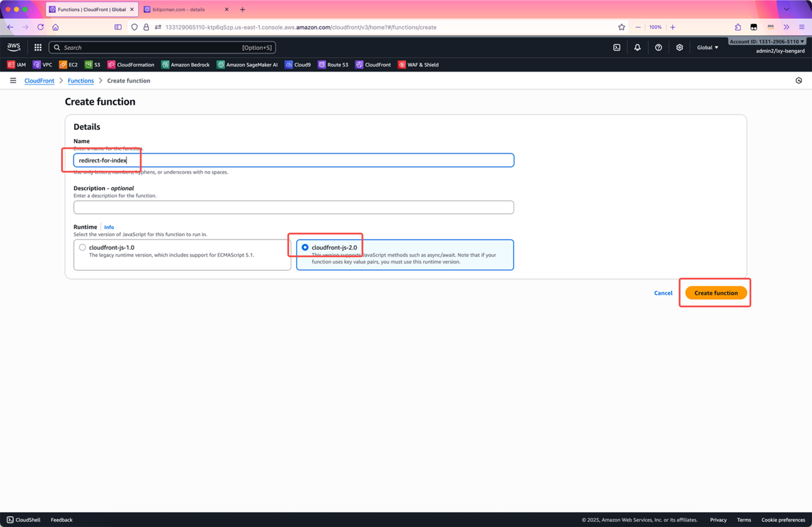The width and height of the screenshot is (812, 527).
Task: Select the cloudfront-js-2.0 runtime radio
Action: click(305, 247)
